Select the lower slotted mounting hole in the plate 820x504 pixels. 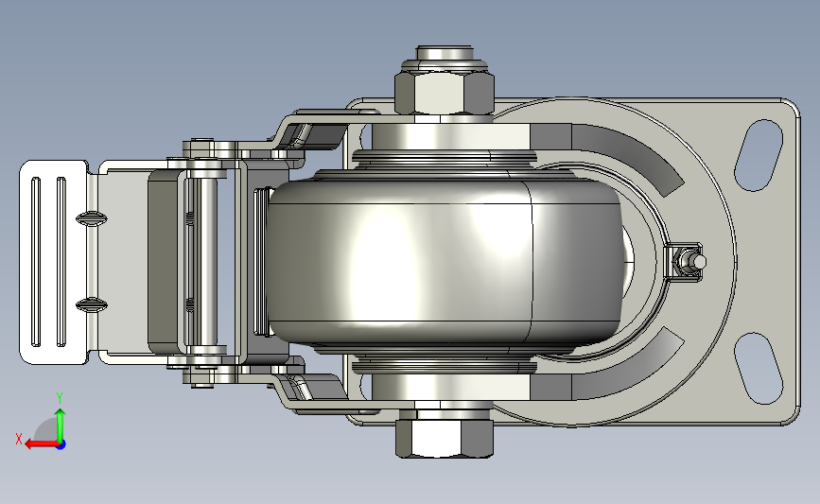759,368
